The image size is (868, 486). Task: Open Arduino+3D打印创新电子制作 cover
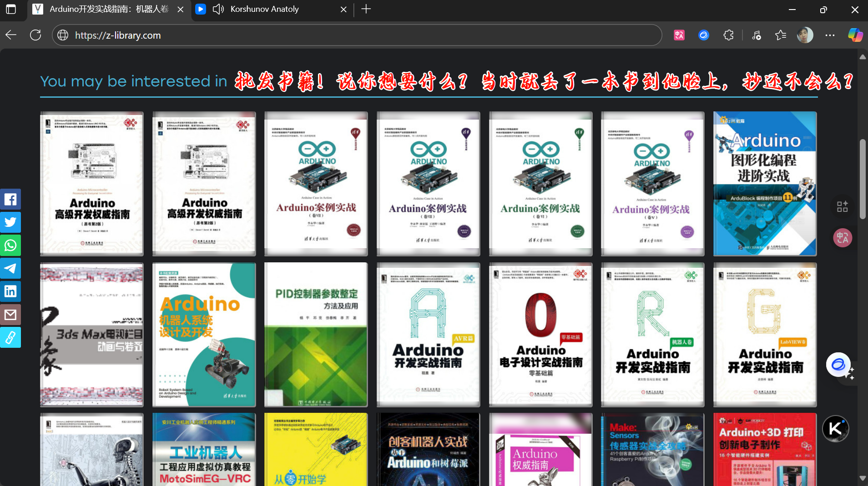(765, 449)
